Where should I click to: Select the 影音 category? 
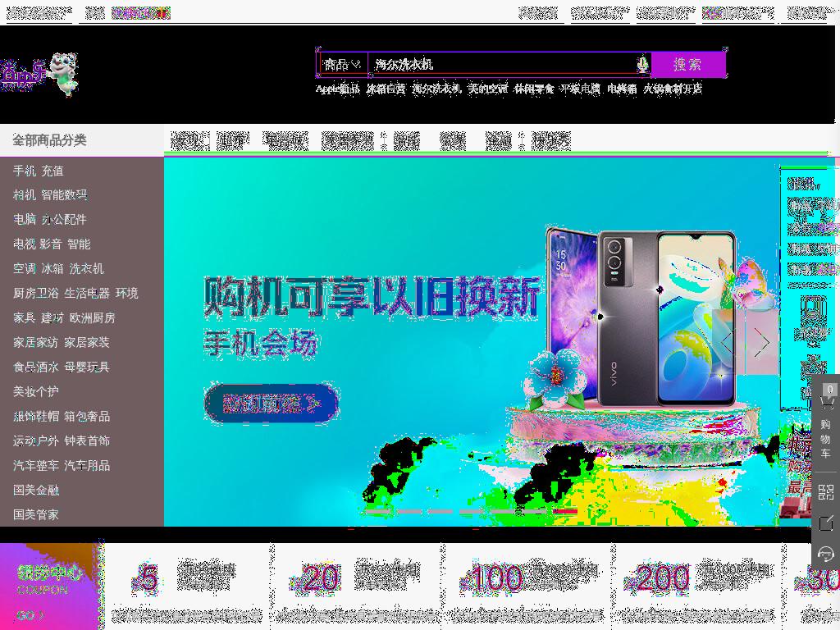point(52,244)
